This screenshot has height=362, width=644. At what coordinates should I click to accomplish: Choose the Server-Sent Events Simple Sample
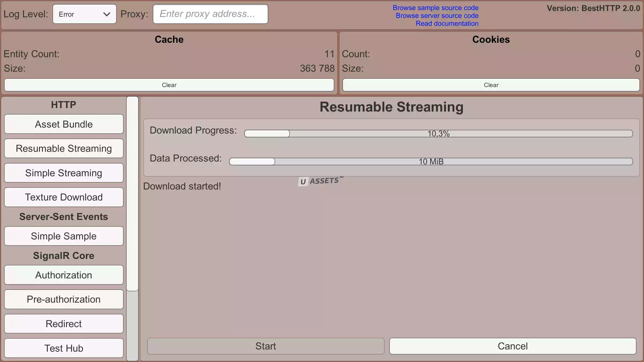point(64,236)
